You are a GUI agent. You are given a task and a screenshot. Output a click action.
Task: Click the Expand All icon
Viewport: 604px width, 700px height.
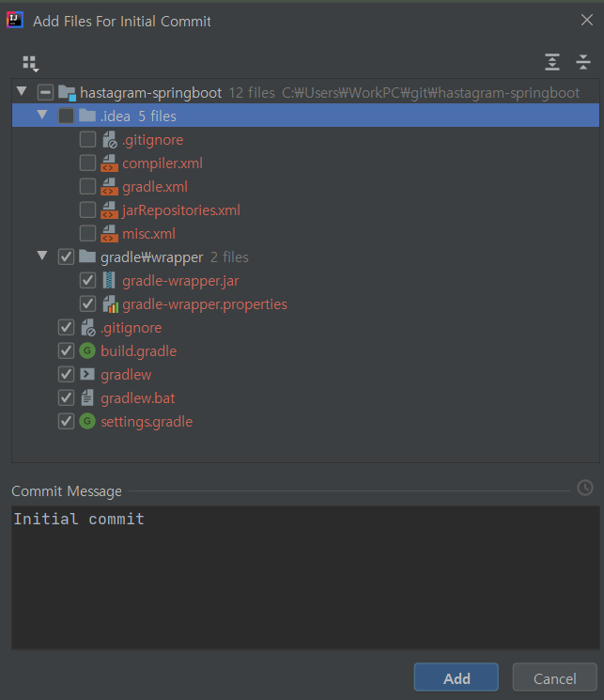click(552, 62)
